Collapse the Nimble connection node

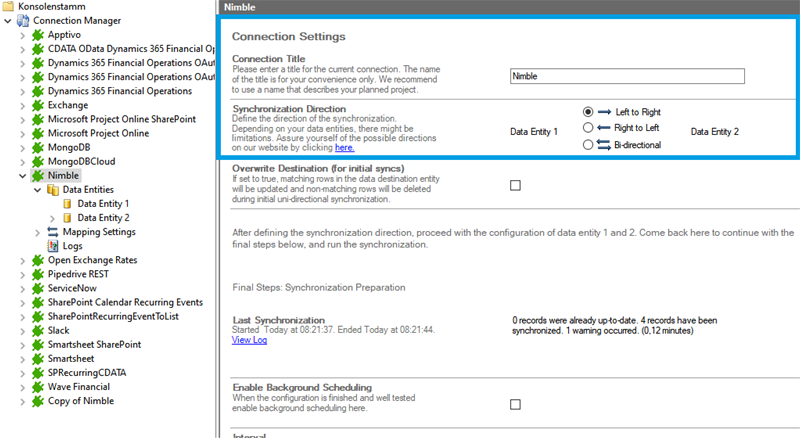pyautogui.click(x=24, y=175)
